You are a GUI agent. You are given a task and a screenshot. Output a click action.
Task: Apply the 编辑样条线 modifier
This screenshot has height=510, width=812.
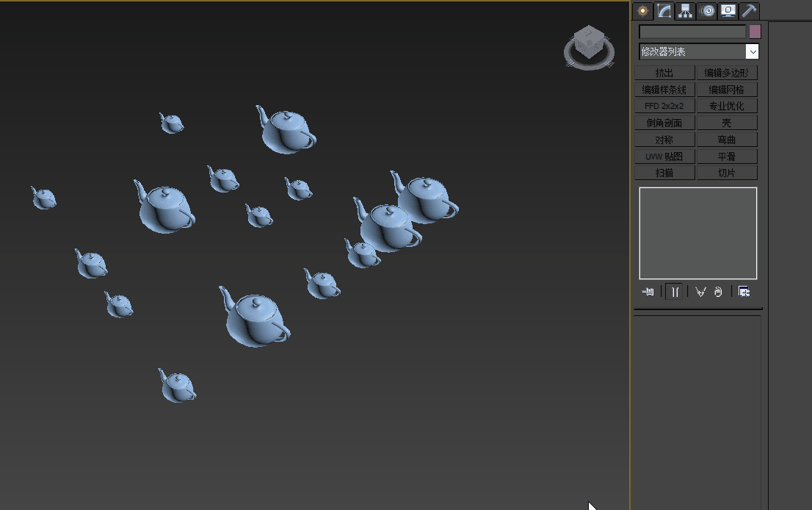pyautogui.click(x=664, y=90)
